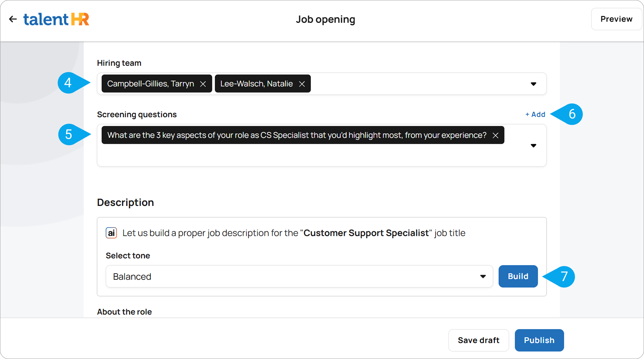Click callout marker number 7

point(564,277)
